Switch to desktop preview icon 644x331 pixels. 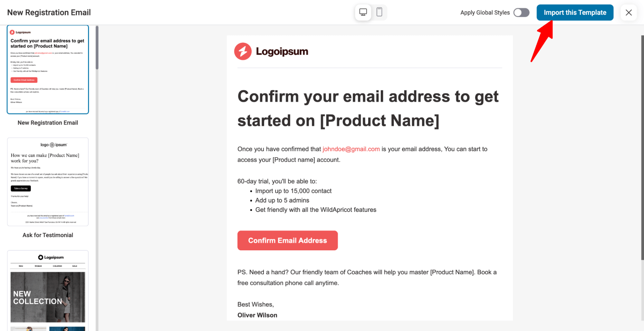[x=363, y=12]
